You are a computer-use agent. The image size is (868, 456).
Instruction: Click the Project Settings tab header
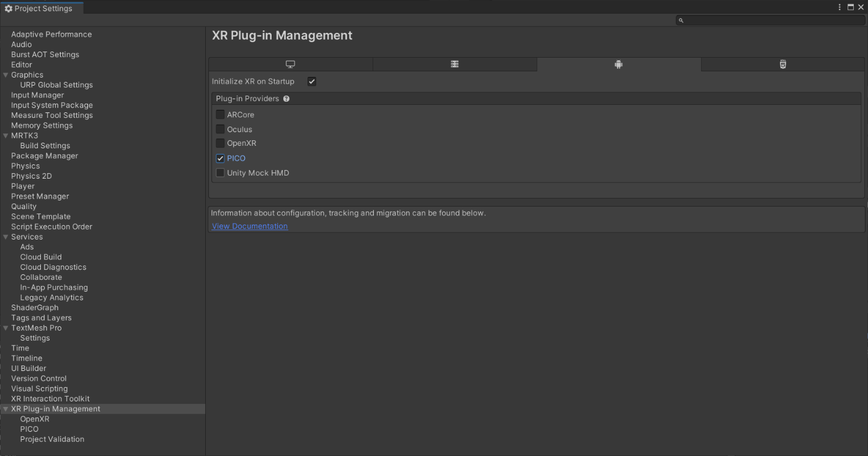pos(42,8)
